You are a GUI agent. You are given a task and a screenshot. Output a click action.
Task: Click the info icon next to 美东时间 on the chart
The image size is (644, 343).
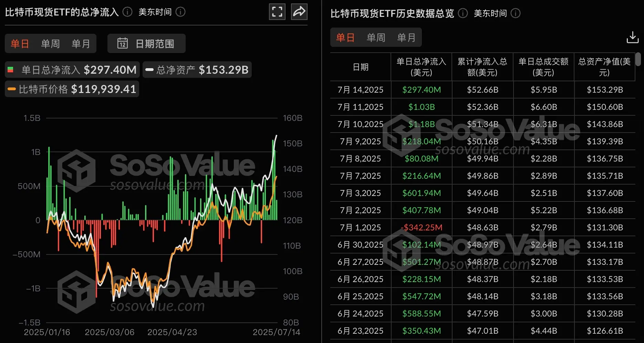click(180, 12)
